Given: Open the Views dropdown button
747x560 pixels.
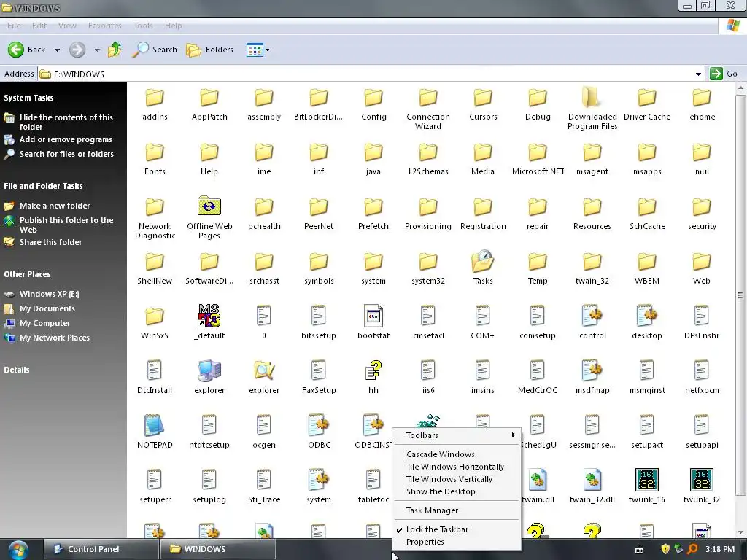Looking at the screenshot, I should (258, 50).
